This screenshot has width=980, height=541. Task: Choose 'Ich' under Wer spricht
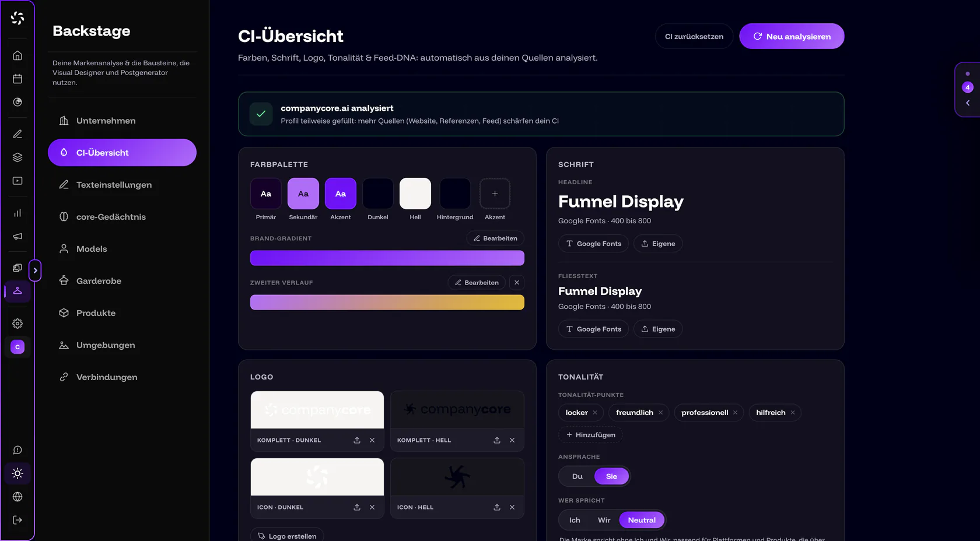[575, 520]
